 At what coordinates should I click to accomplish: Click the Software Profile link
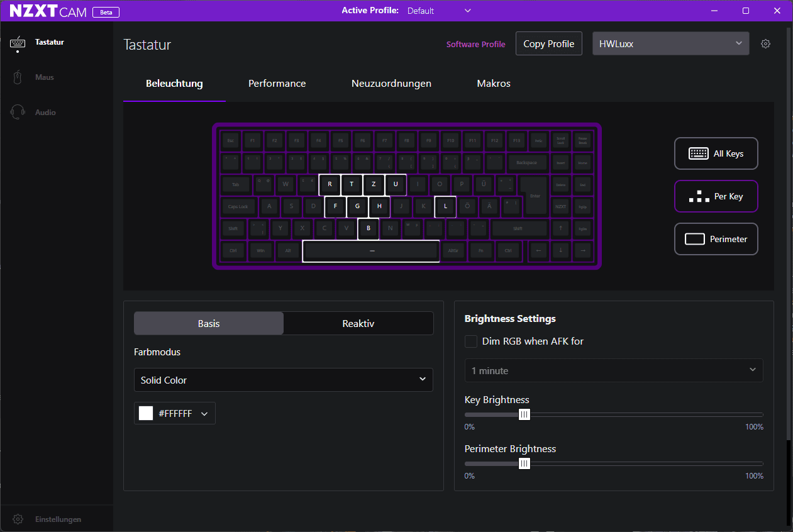pos(475,44)
